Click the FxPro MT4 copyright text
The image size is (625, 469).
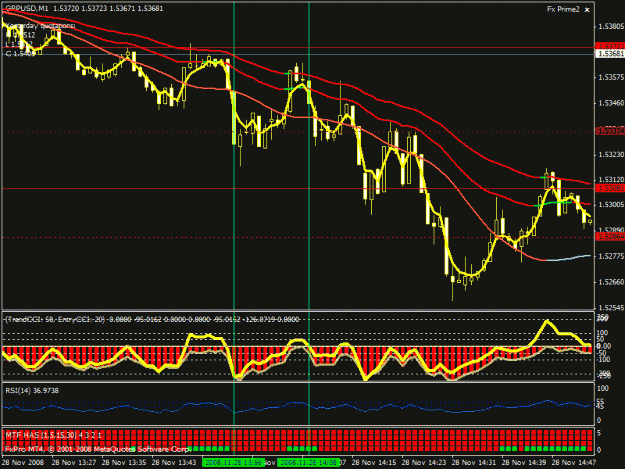tap(98, 449)
